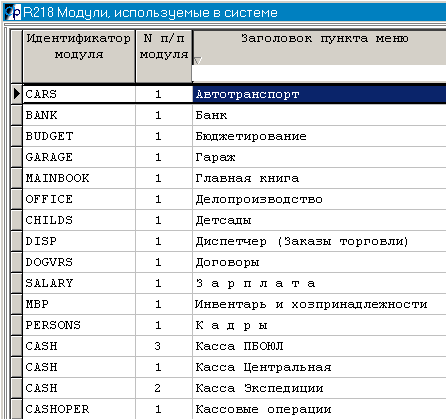Image resolution: width=446 pixels, height=419 pixels.
Task: Click the PERSONS identifier cell
Action: pyautogui.click(x=79, y=325)
